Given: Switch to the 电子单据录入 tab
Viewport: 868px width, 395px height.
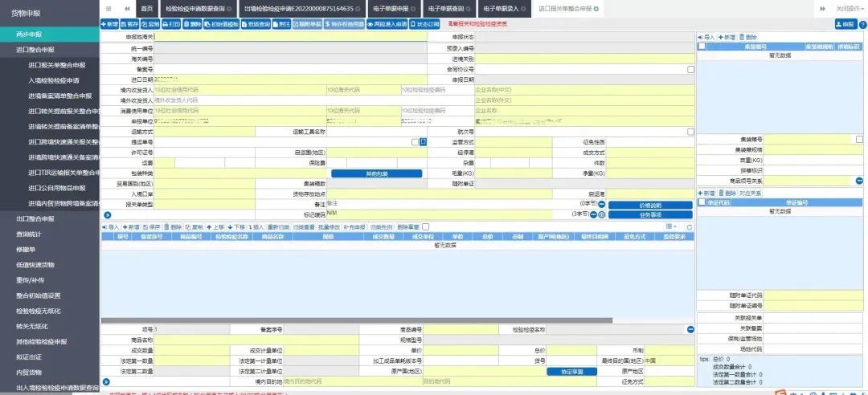Looking at the screenshot, I should coord(504,9).
